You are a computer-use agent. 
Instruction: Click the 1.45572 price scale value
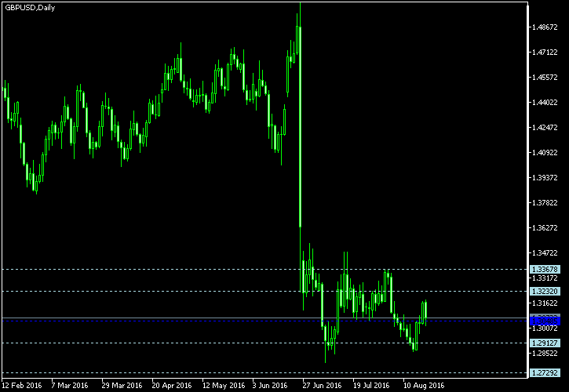pyautogui.click(x=545, y=78)
